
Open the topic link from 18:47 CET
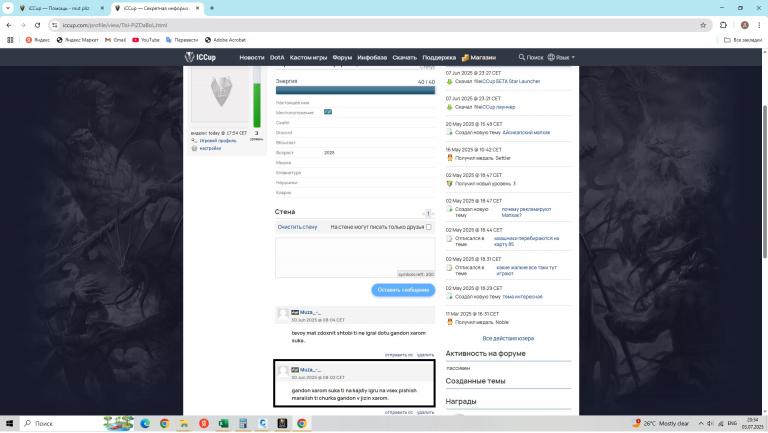[526, 212]
